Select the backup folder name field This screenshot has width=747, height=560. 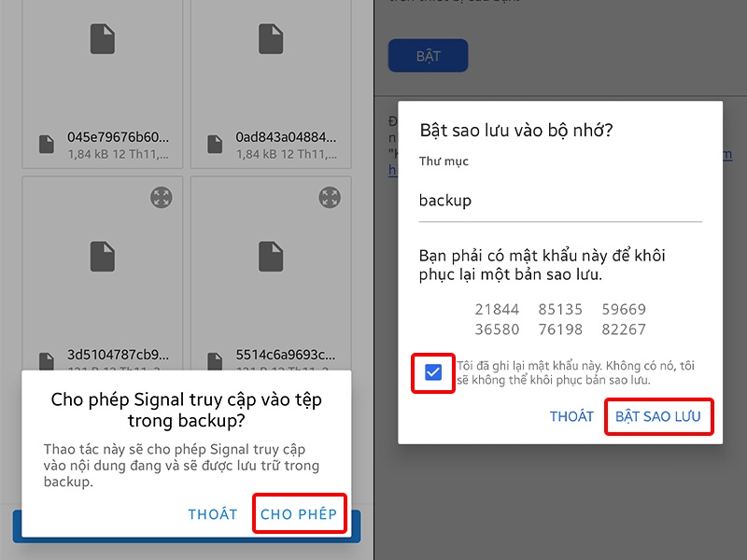tap(560, 201)
